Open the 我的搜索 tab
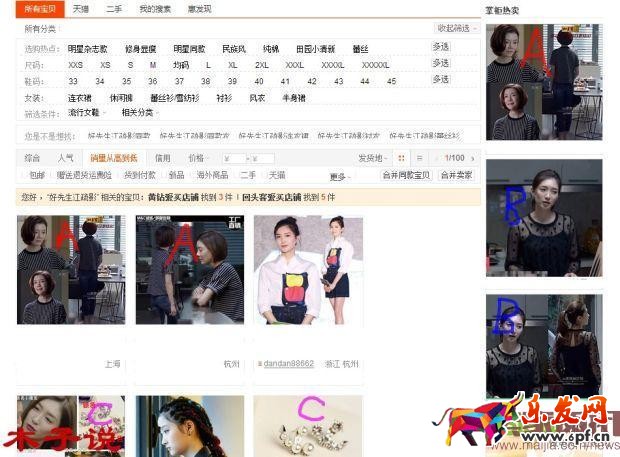Viewport: 620px width, 457px height. click(155, 9)
